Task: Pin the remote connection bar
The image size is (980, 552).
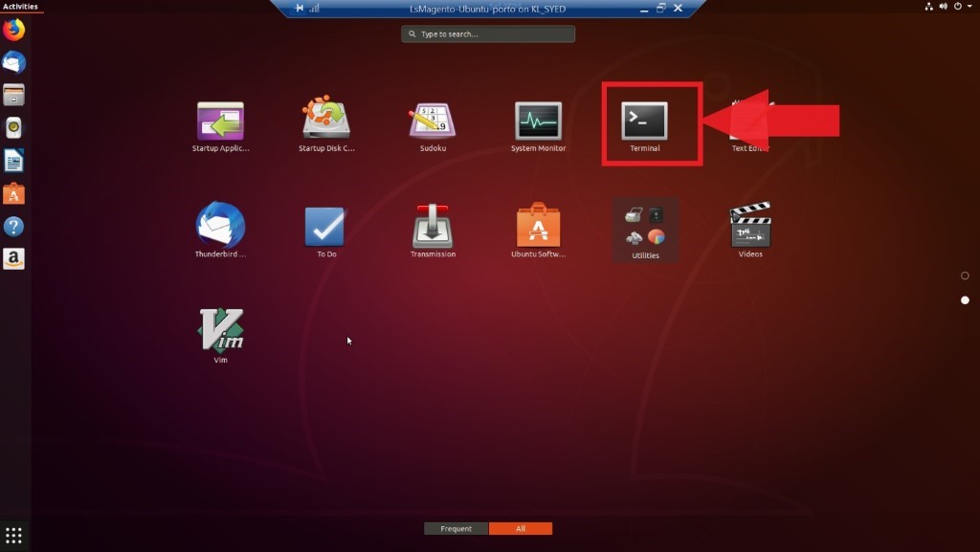Action: pyautogui.click(x=300, y=8)
